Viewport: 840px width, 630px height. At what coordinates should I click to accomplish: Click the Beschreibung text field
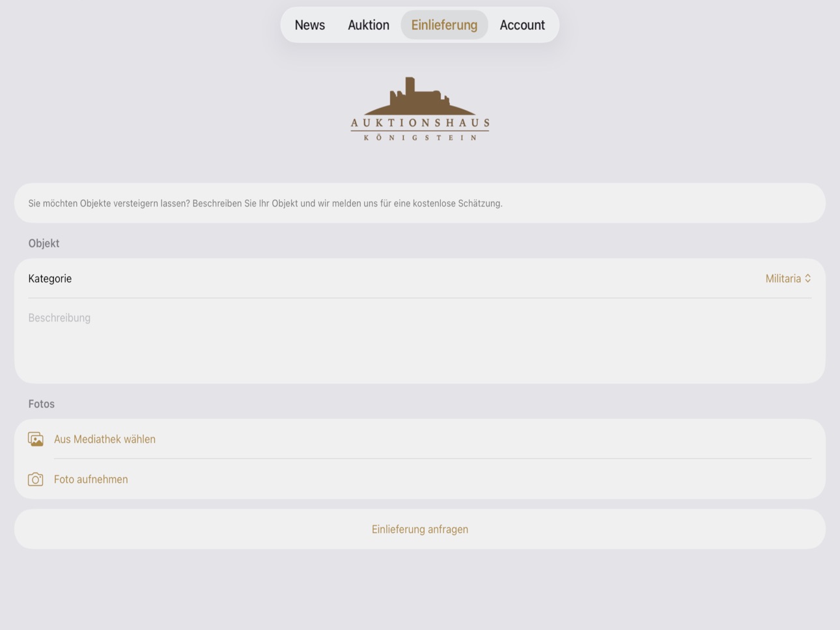click(420, 340)
